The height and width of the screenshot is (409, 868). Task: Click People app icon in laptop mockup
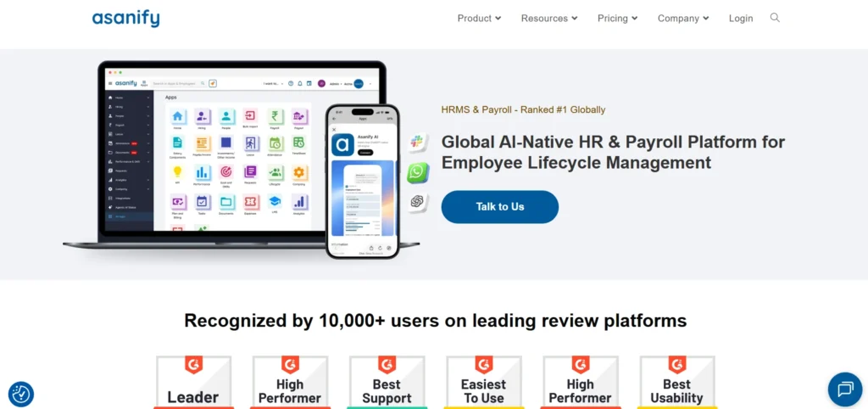point(226,116)
